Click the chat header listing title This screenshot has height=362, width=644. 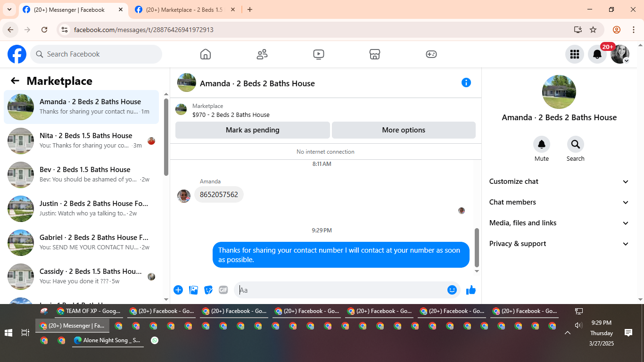(x=257, y=83)
